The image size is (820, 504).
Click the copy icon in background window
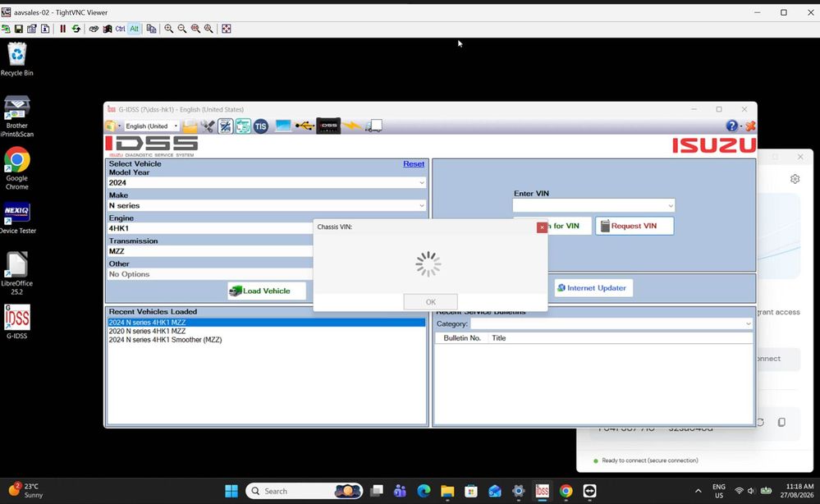coord(781,422)
